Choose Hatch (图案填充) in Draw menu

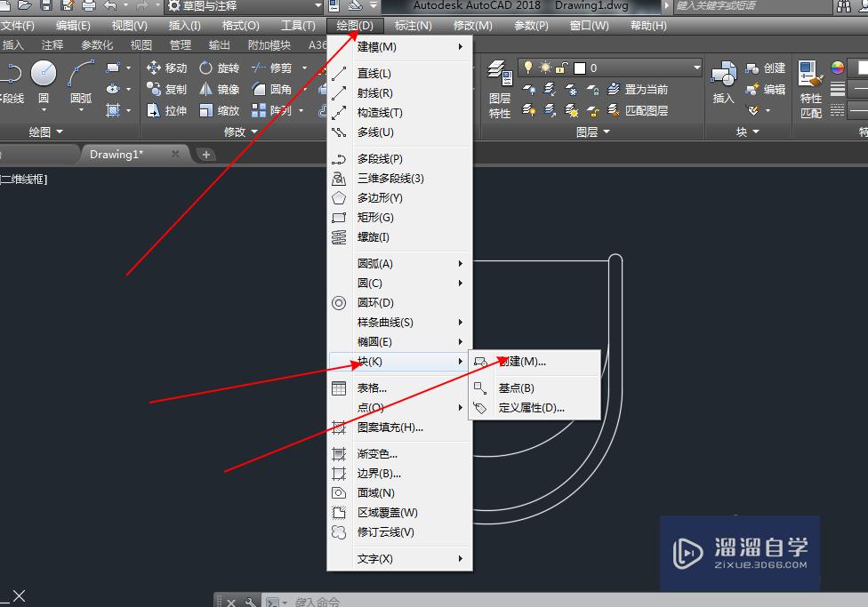point(399,427)
